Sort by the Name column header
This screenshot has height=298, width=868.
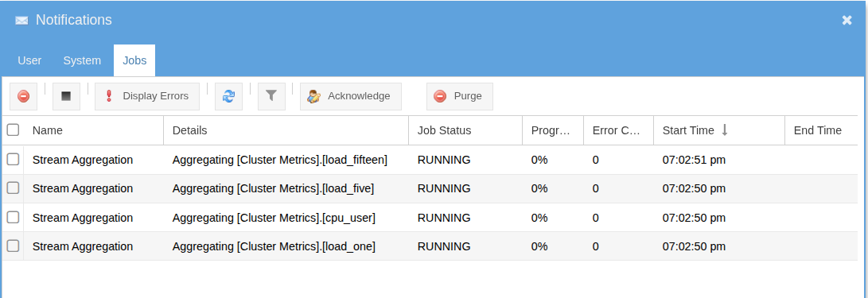point(94,130)
